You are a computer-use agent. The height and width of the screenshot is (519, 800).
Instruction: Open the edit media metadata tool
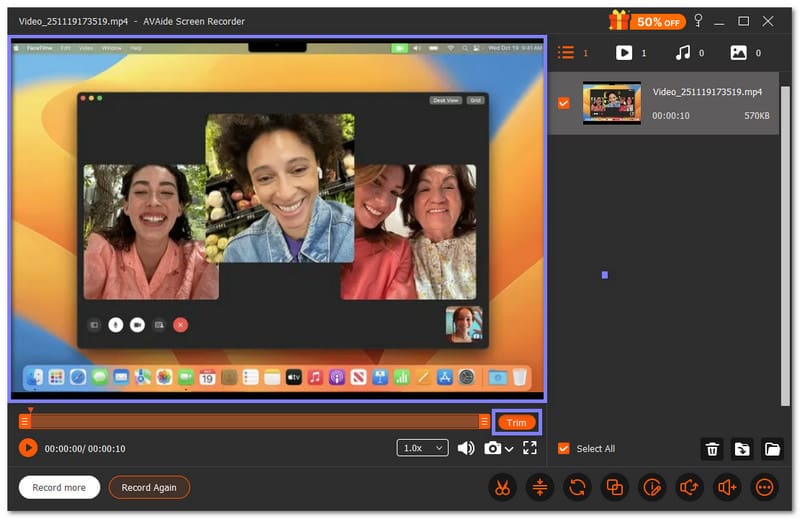pos(652,488)
